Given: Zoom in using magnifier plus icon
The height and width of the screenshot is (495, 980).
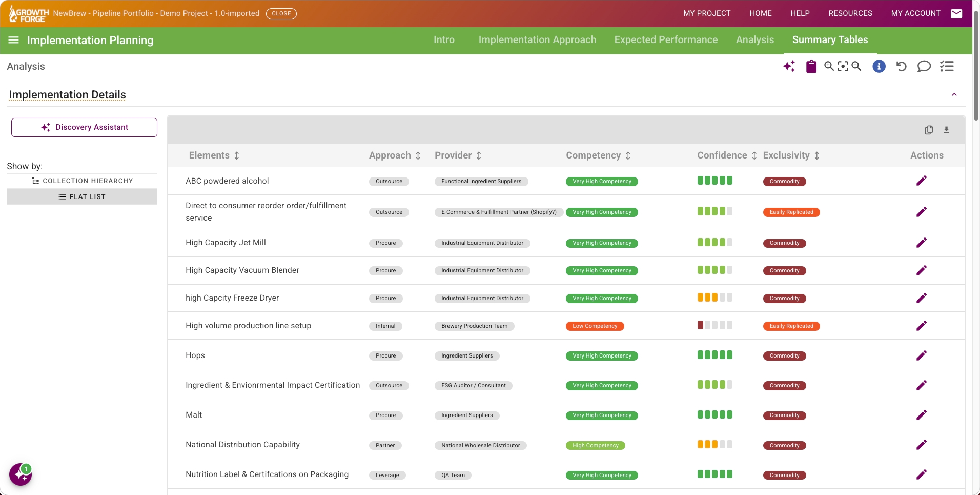Looking at the screenshot, I should point(829,66).
